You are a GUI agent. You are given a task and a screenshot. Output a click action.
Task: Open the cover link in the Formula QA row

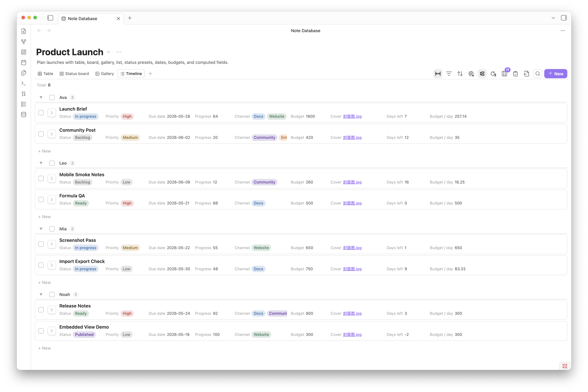coord(352,203)
